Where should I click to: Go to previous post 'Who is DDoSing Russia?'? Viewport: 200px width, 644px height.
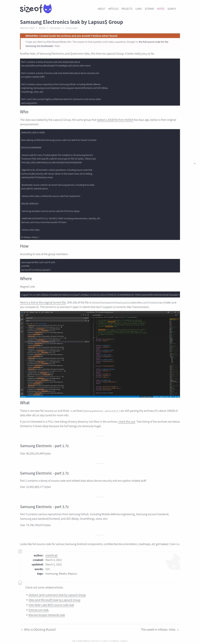point(38,629)
